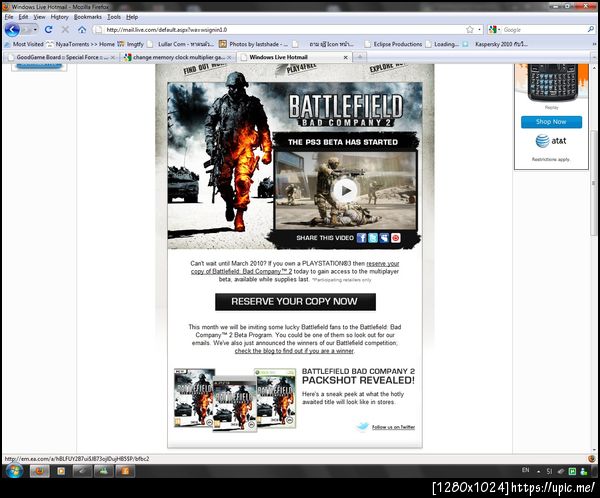Open lmgtfy bookmark
This screenshot has width=600, height=498.
click(131, 44)
